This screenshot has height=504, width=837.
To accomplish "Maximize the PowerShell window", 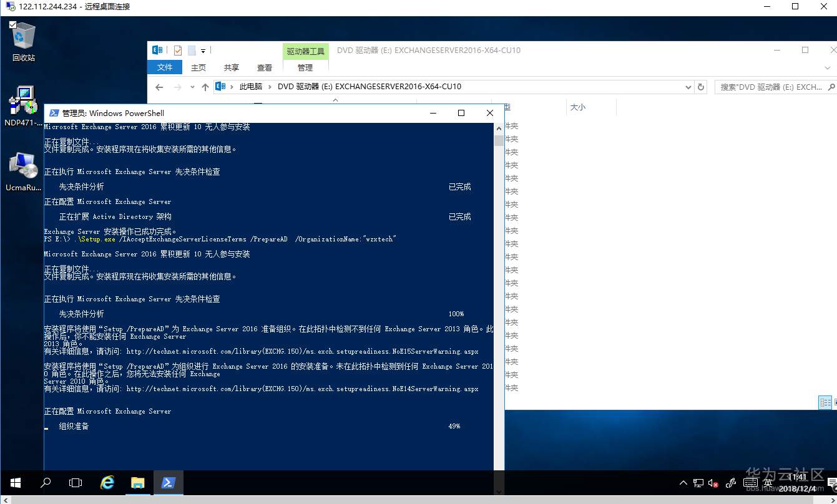I will coord(461,113).
